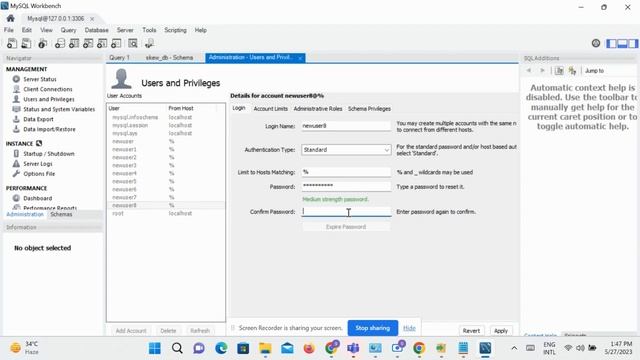Open the File menu
This screenshot has width=640, height=360.
click(9, 30)
